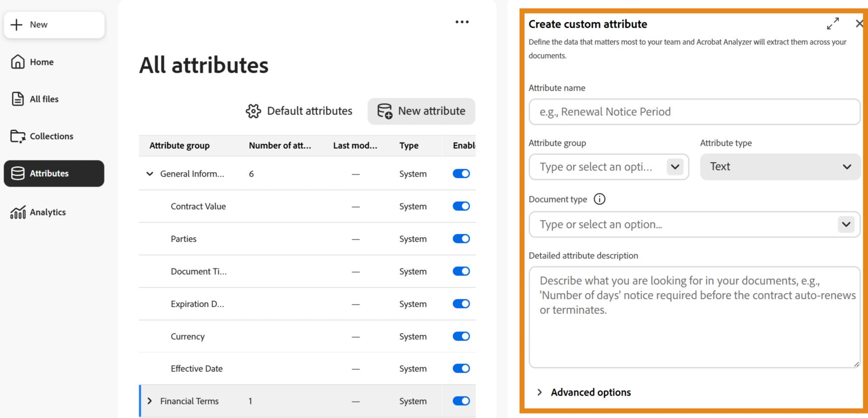Viewport: 868px width, 418px height.
Task: Click the Home icon in sidebar
Action: 18,62
